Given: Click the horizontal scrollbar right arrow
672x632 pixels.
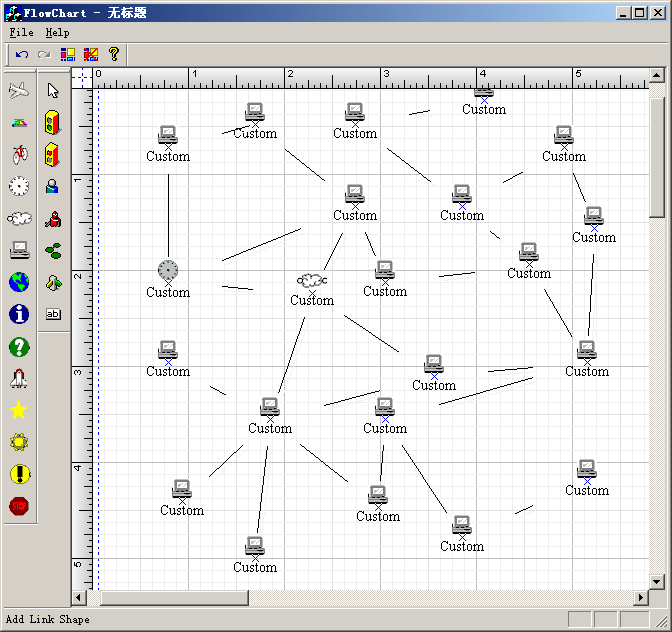Looking at the screenshot, I should click(641, 598).
